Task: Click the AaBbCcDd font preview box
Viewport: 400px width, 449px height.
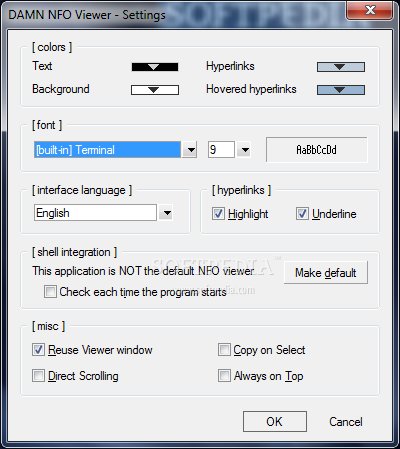Action: (x=317, y=150)
